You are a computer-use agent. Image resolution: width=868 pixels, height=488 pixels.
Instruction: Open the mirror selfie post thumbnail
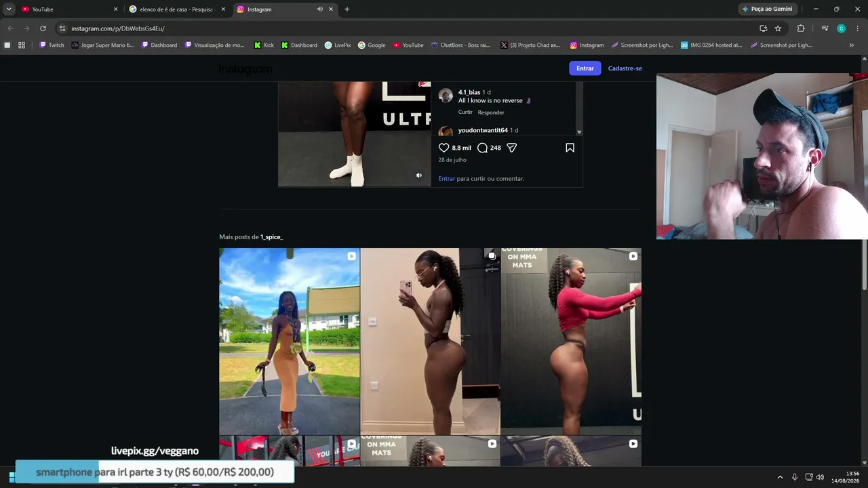430,342
